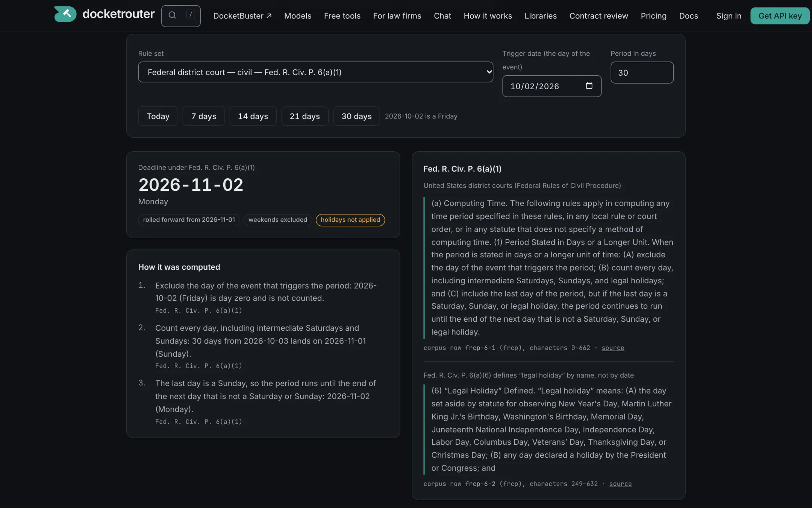Open source link for frcp-6-1
The width and height of the screenshot is (812, 508).
tap(613, 348)
